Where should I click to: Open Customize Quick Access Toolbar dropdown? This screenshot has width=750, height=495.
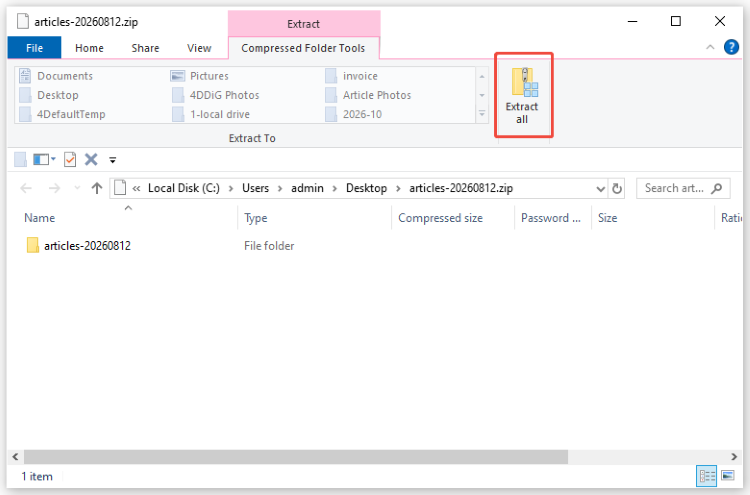[x=112, y=160]
